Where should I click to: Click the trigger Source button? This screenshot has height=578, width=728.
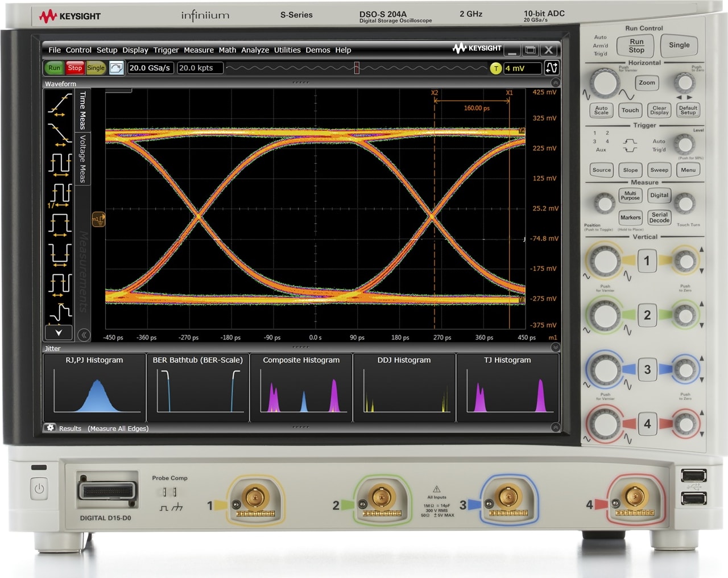(601, 170)
